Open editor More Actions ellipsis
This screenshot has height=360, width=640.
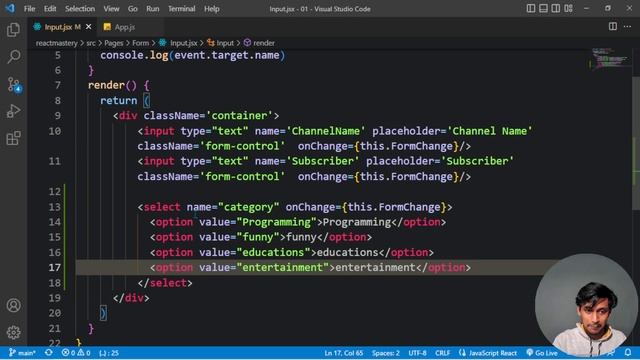627,27
